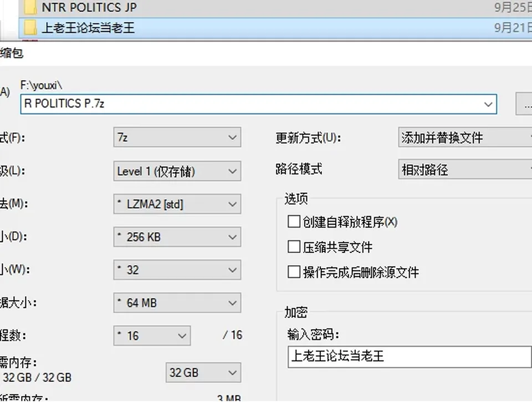Click the 上老王论坛当老王 folder icon

click(x=30, y=28)
